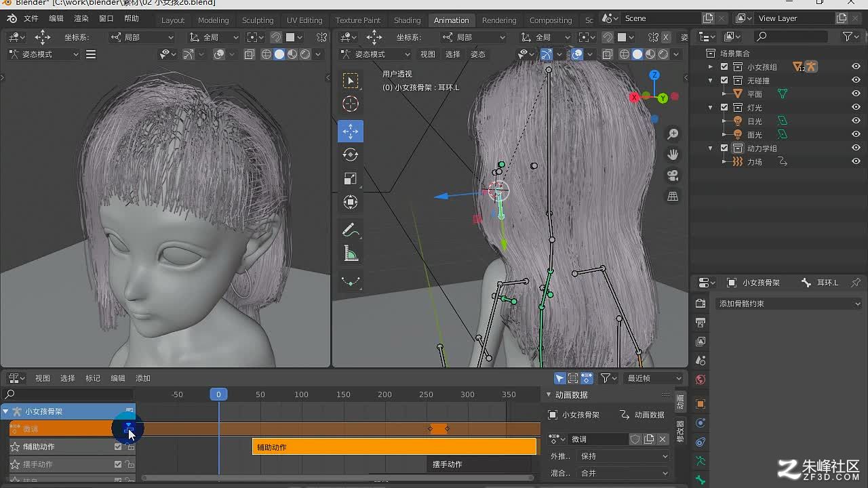Viewport: 868px width, 488px height.
Task: Click the NLA horizontal scrollbar
Action: (x=339, y=479)
